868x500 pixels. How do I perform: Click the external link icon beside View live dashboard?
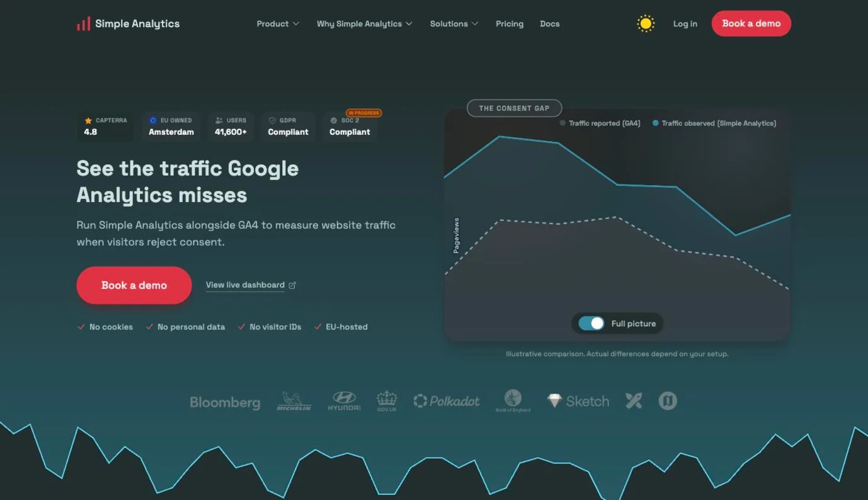coord(292,285)
